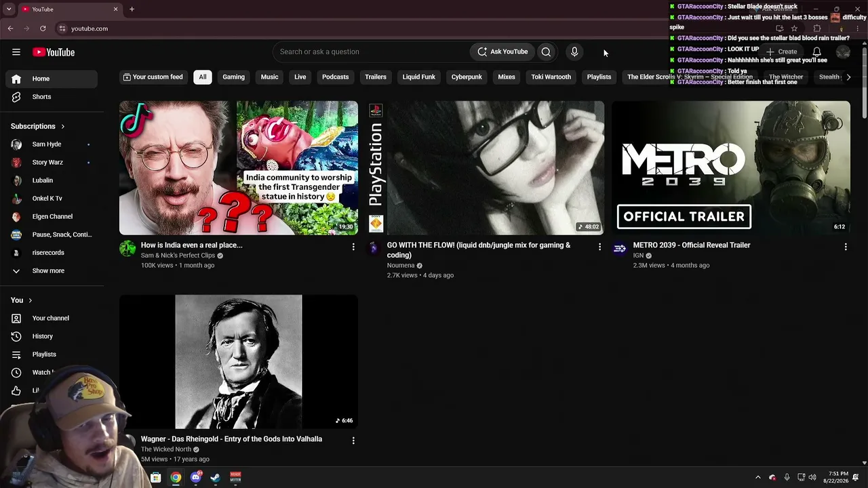
Task: Click the taskbar volume icon
Action: click(812, 477)
